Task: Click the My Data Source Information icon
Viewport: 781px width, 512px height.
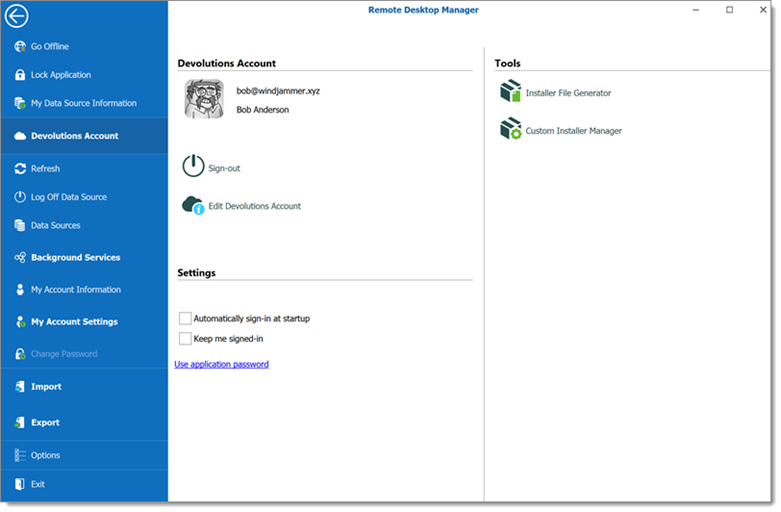Action: tap(20, 103)
